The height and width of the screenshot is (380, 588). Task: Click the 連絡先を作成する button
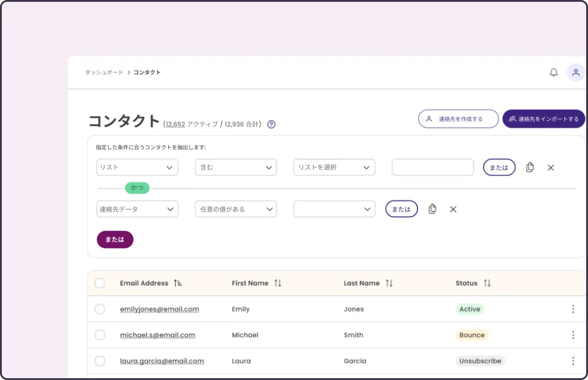click(458, 119)
